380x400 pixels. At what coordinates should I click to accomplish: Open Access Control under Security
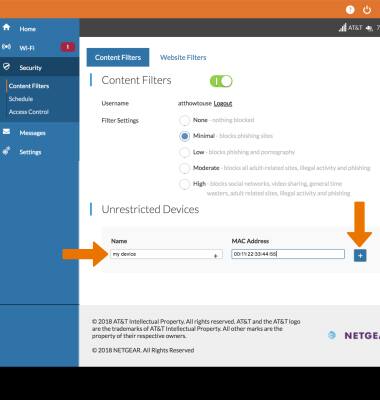29,112
